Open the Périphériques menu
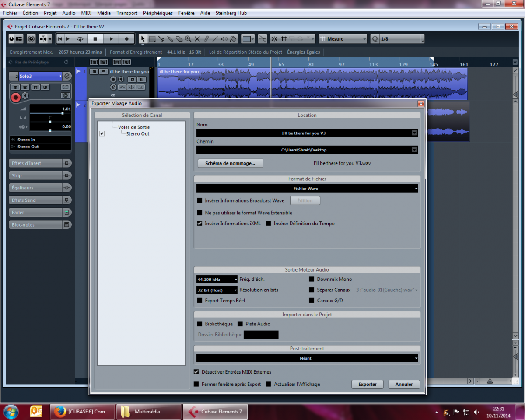The width and height of the screenshot is (525, 420). coord(158,13)
